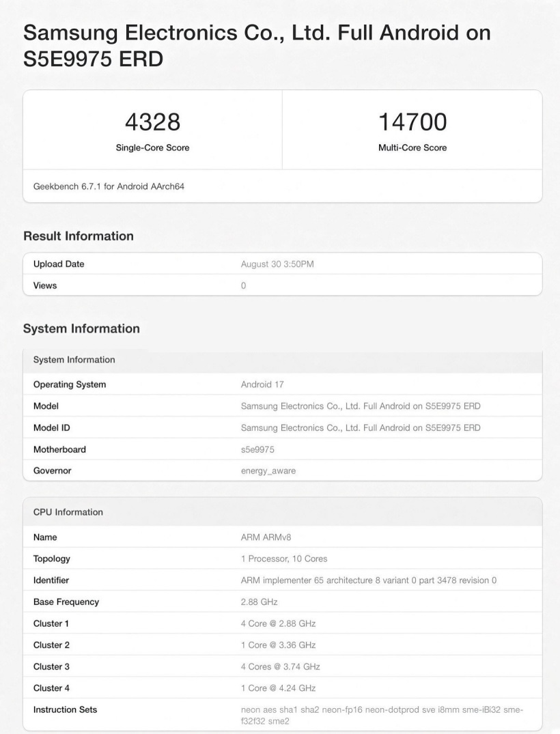The height and width of the screenshot is (734, 560).
Task: Select '1 Processor, 10 Cores' value
Action: 283,559
